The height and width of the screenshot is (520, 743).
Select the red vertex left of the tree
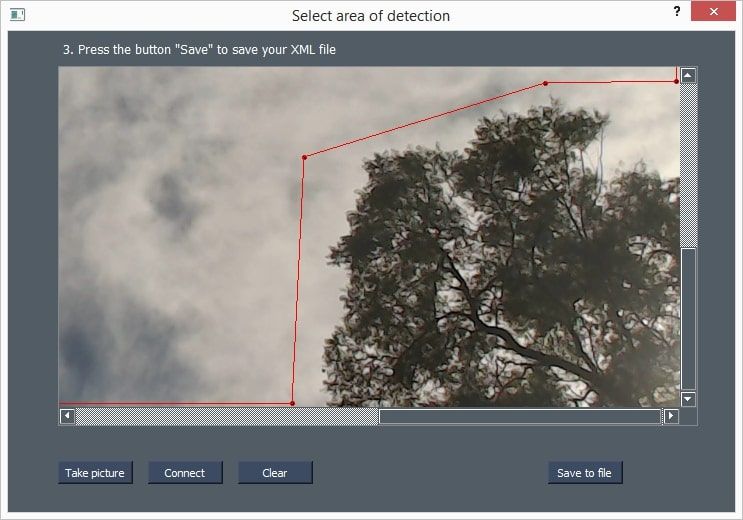[304, 156]
